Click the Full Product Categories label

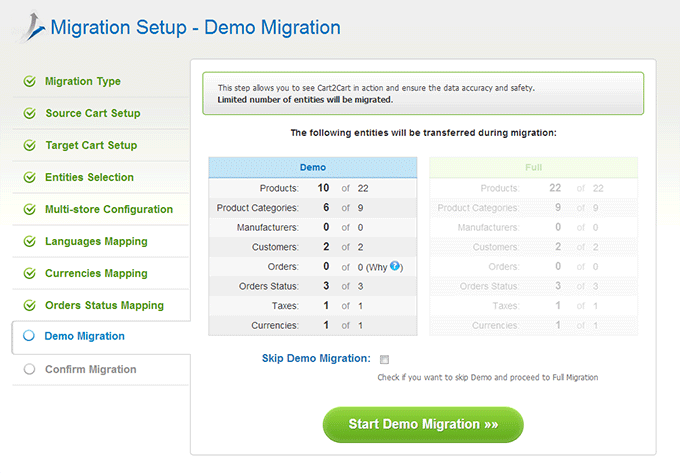tap(478, 208)
